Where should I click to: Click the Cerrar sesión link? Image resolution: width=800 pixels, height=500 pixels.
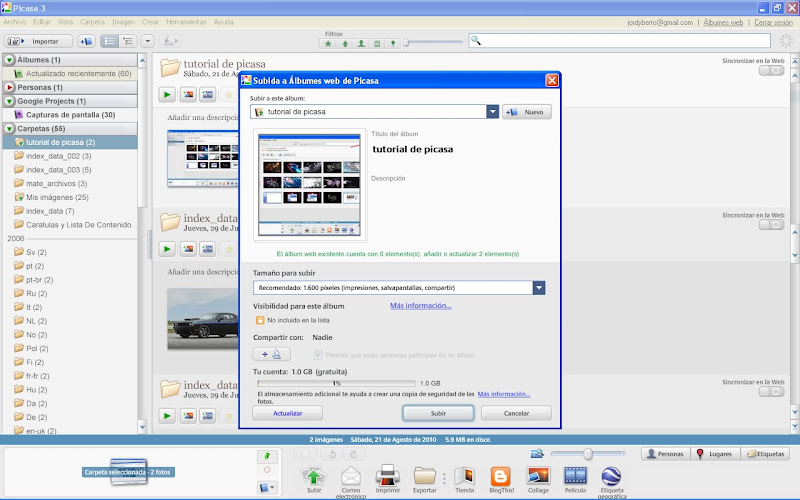(x=773, y=22)
